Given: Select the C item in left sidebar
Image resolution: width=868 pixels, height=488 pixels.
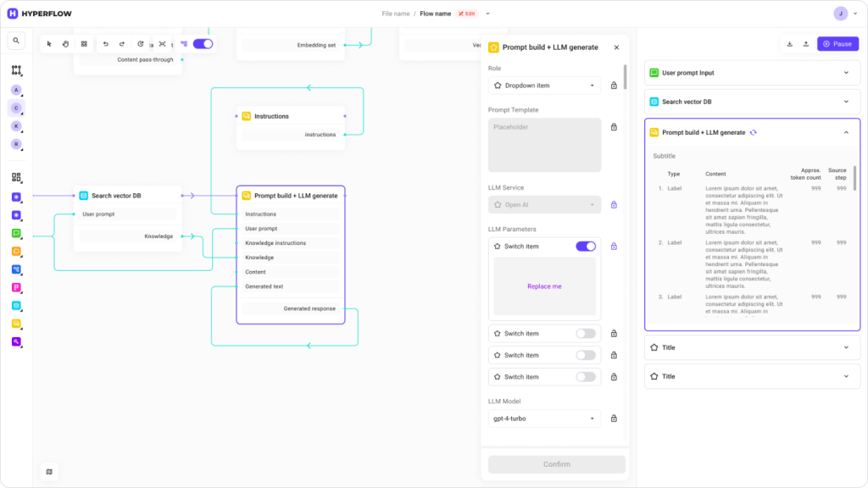Looking at the screenshot, I should point(16,108).
